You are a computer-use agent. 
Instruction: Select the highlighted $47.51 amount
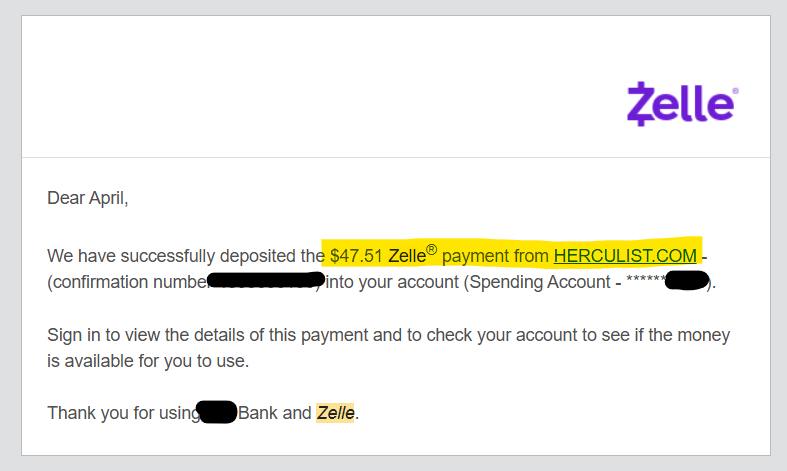(357, 256)
